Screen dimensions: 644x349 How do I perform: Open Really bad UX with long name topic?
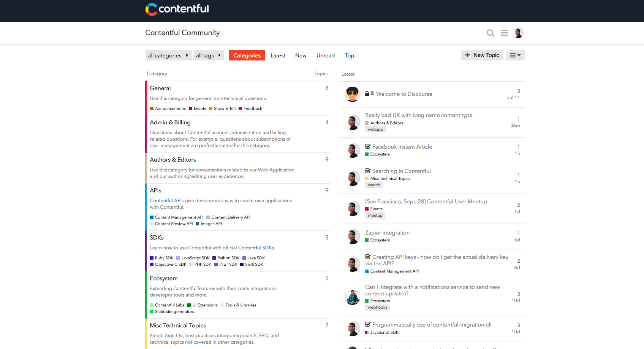[419, 115]
